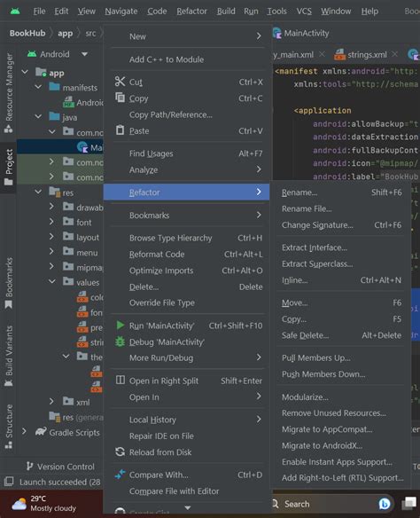Click the Debug 'MainActivity' bug icon
The image size is (420, 518).
(121, 341)
